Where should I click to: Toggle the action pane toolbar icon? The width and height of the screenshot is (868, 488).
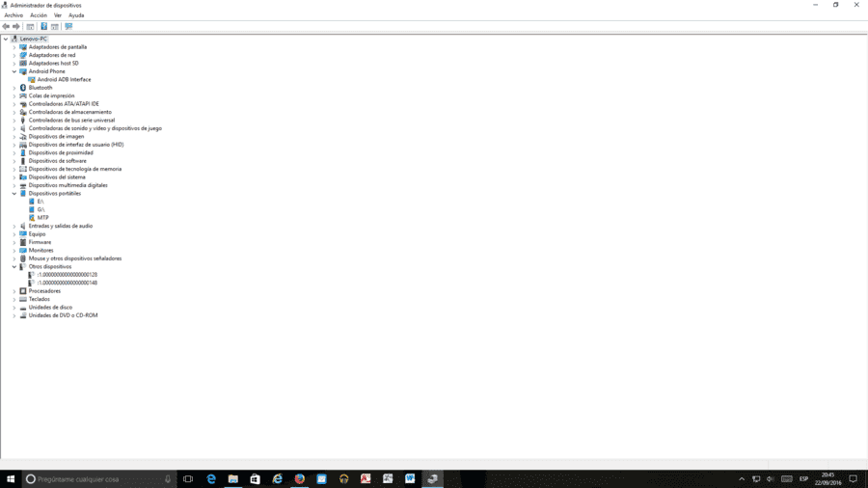click(55, 27)
